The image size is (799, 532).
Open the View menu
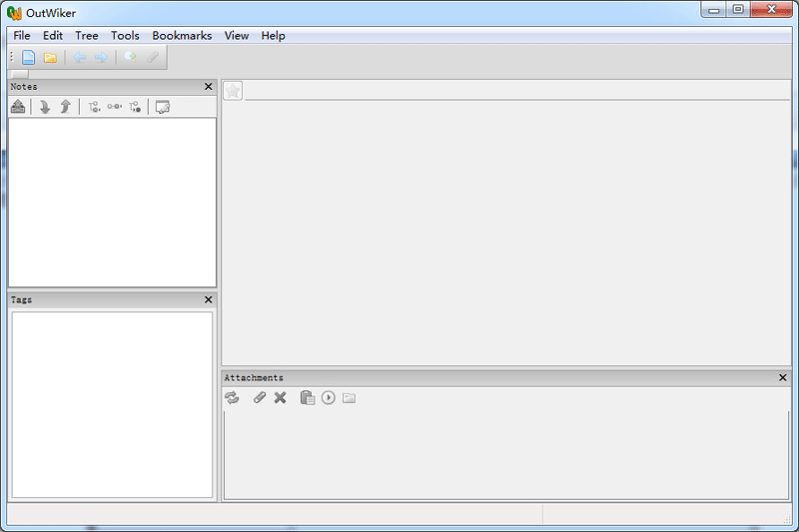pos(237,36)
